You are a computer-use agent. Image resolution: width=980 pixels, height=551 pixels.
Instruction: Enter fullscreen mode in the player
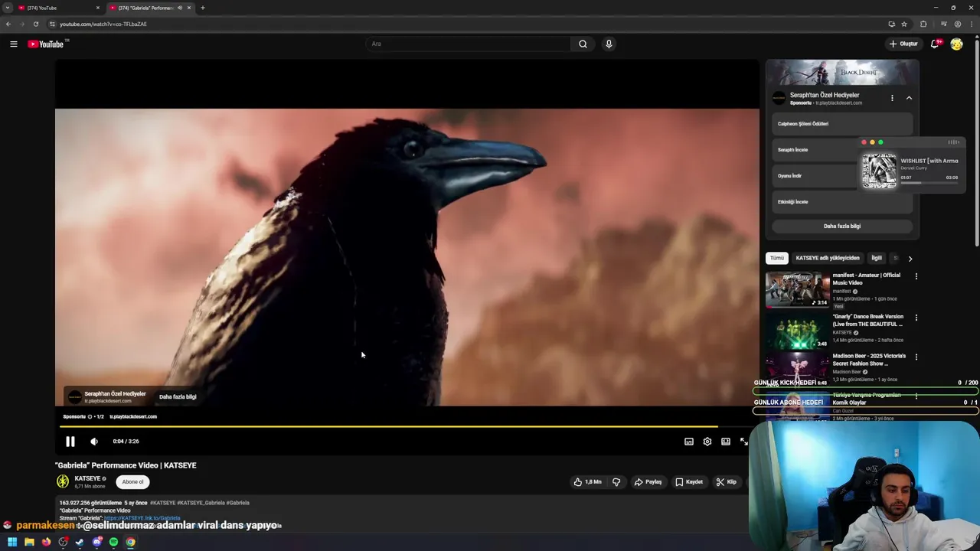[x=743, y=442]
